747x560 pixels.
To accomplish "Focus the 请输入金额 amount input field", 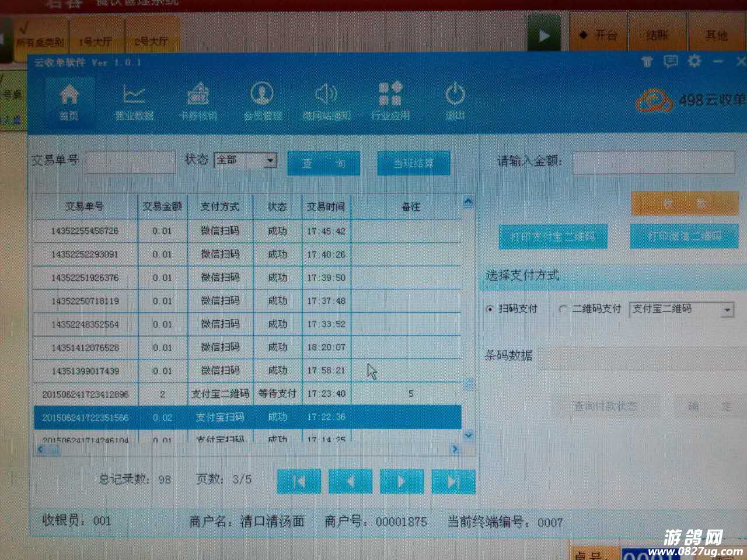I will tap(652, 163).
